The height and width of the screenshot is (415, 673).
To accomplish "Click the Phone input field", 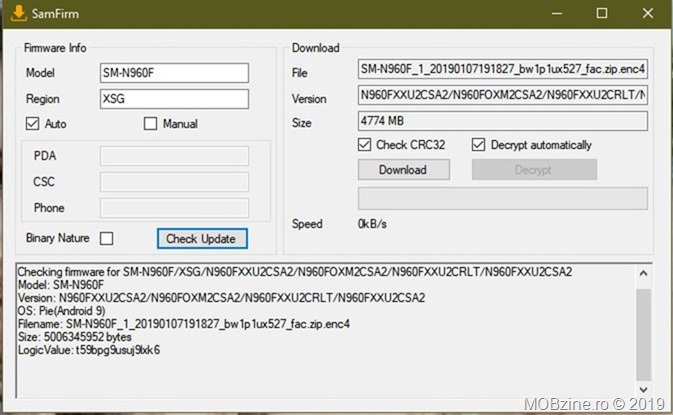I will point(174,208).
